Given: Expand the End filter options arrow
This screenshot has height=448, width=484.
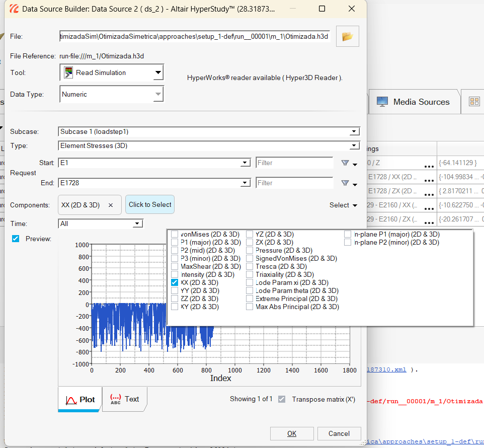Looking at the screenshot, I should click(355, 184).
